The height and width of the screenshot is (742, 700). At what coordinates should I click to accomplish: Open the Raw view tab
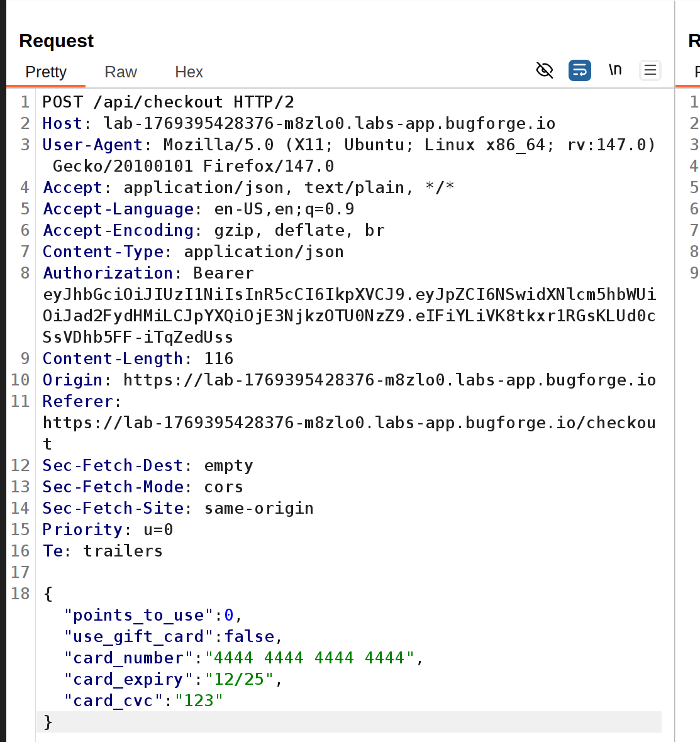pos(121,72)
